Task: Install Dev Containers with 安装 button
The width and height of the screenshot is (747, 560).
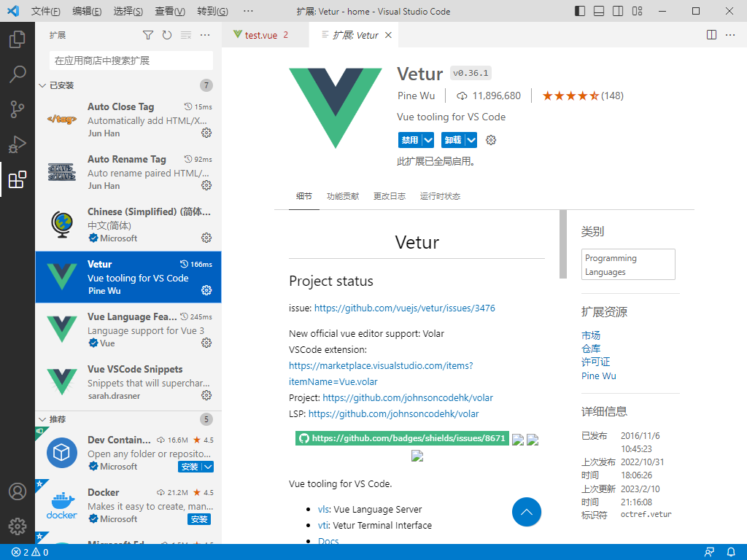Action: click(190, 467)
